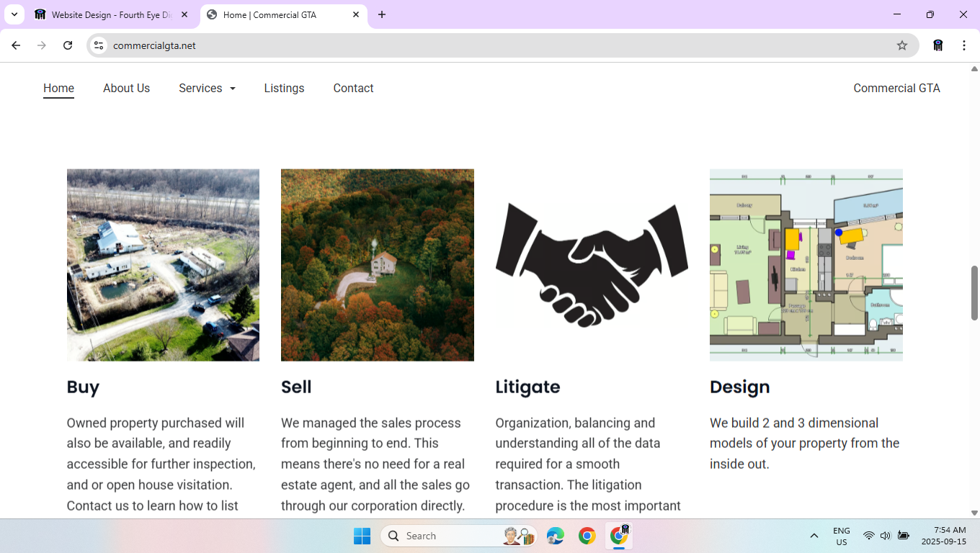Screen dimensions: 980x553
Task: Click the Litigate handshake image
Action: (x=592, y=265)
